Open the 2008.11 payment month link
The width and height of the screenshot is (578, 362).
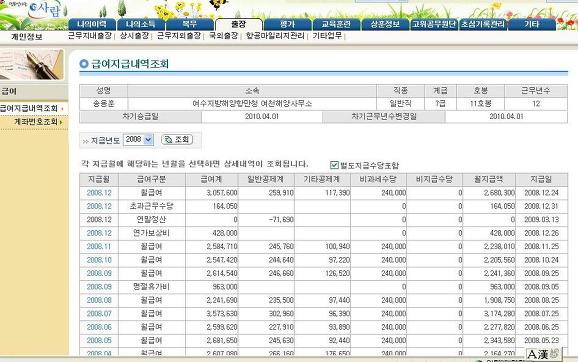[99, 246]
